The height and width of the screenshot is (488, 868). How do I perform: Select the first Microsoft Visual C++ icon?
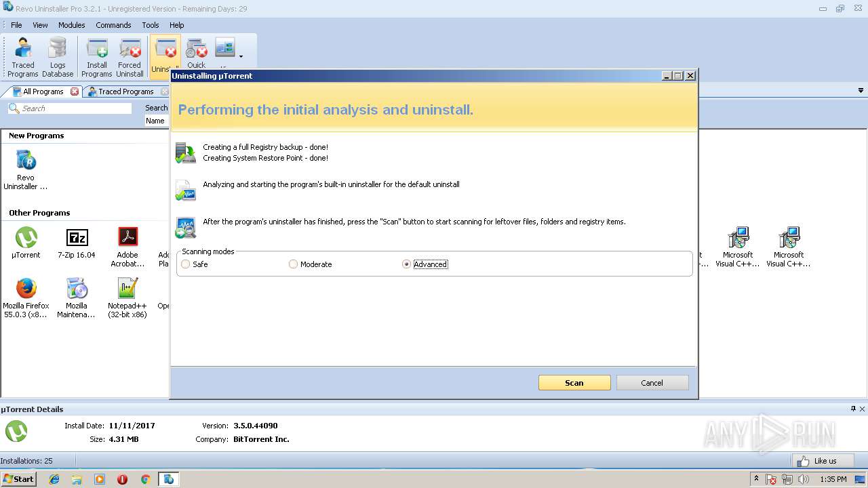pyautogui.click(x=738, y=247)
